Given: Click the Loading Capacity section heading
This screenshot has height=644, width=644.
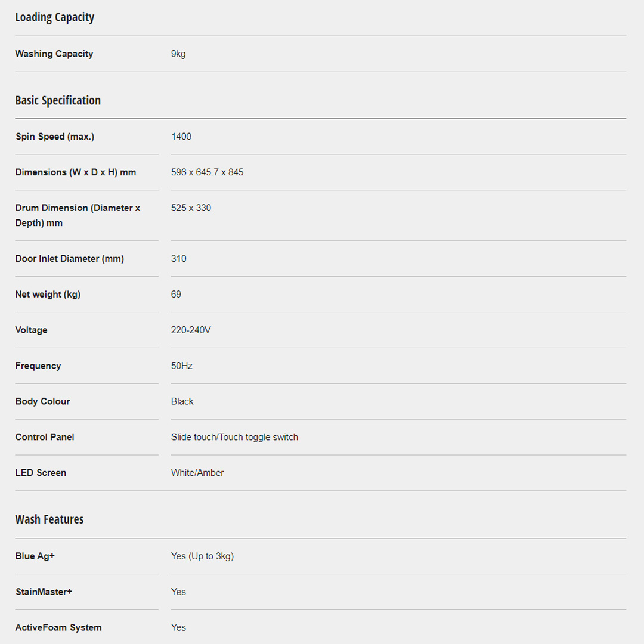Looking at the screenshot, I should tap(55, 17).
